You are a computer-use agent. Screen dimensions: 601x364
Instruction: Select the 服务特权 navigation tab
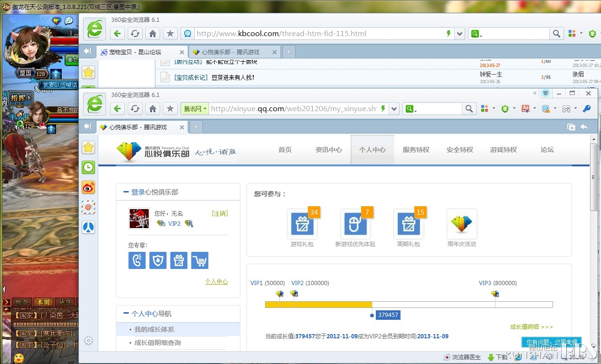pyautogui.click(x=416, y=150)
